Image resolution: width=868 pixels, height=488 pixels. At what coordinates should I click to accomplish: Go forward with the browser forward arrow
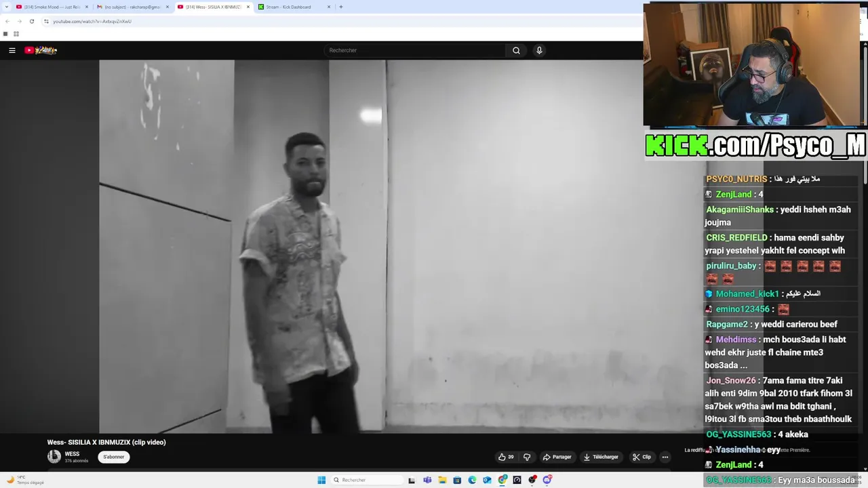(x=19, y=21)
